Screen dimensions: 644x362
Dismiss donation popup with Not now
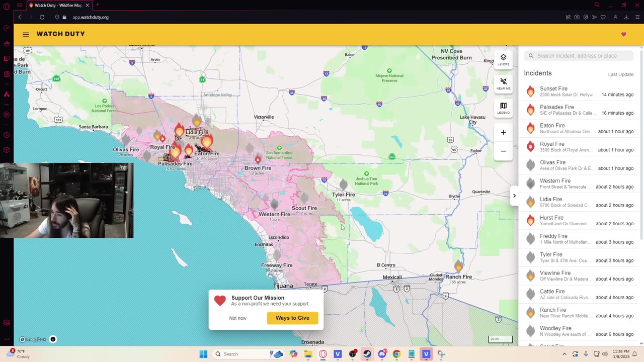pos(237,318)
